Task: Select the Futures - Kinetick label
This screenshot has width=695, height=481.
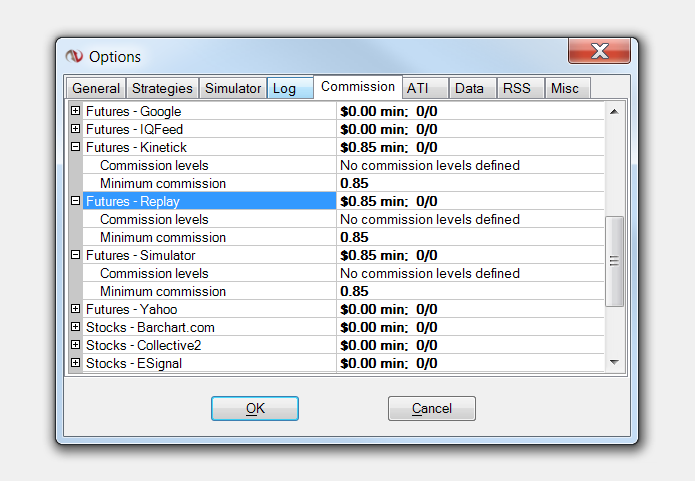Action: 137,147
